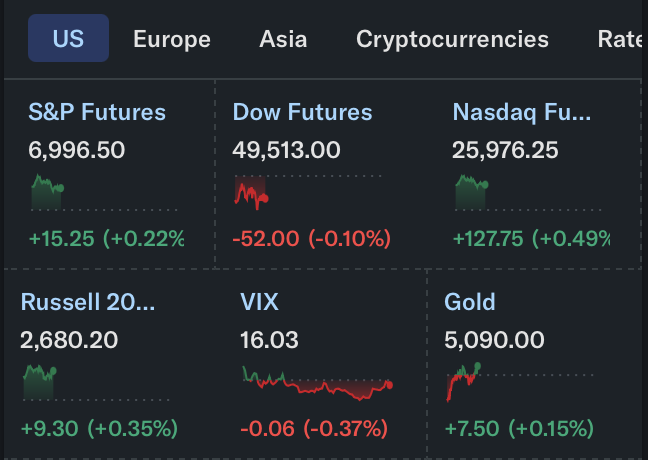Open the Gold mini sparkline chart
648x460 pixels.
click(x=460, y=382)
